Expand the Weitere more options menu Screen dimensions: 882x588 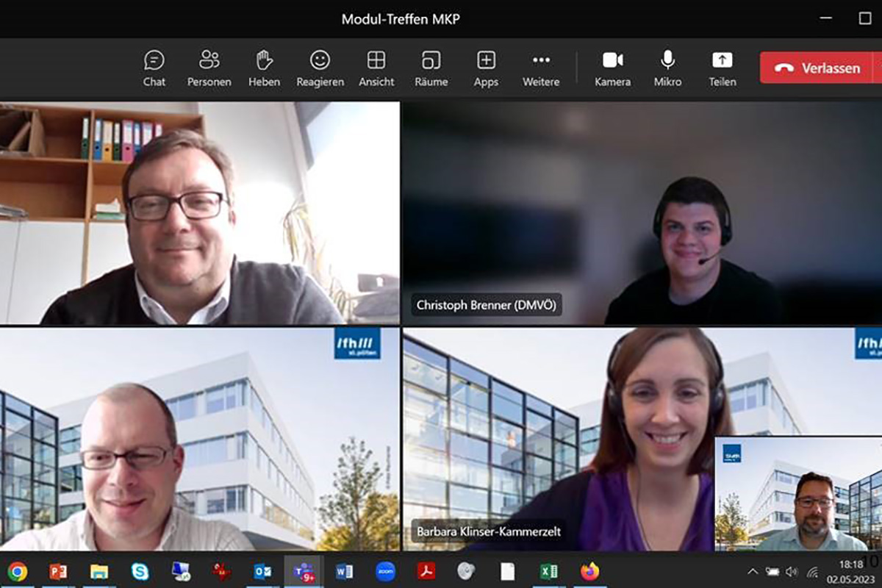541,68
